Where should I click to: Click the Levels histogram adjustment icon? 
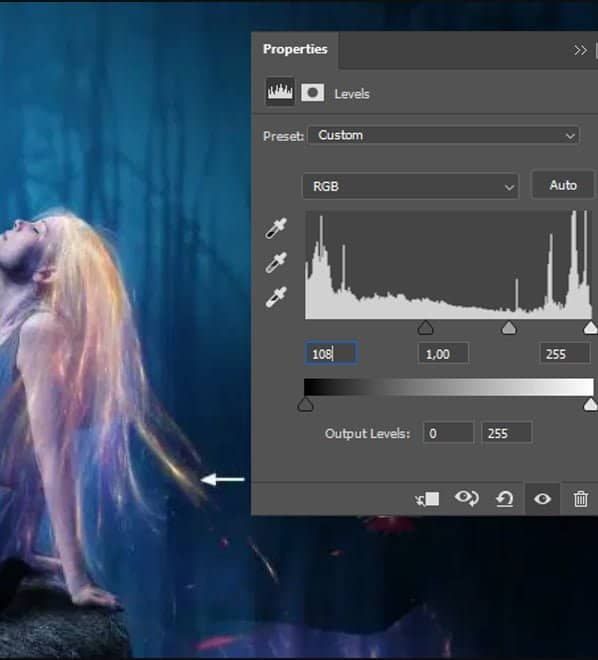[x=280, y=91]
